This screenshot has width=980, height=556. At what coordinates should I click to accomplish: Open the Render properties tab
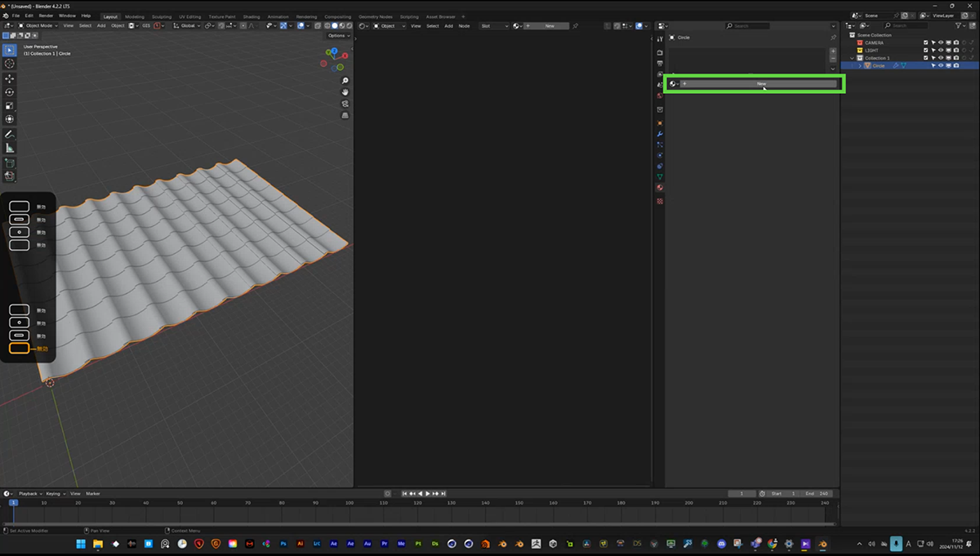click(660, 53)
